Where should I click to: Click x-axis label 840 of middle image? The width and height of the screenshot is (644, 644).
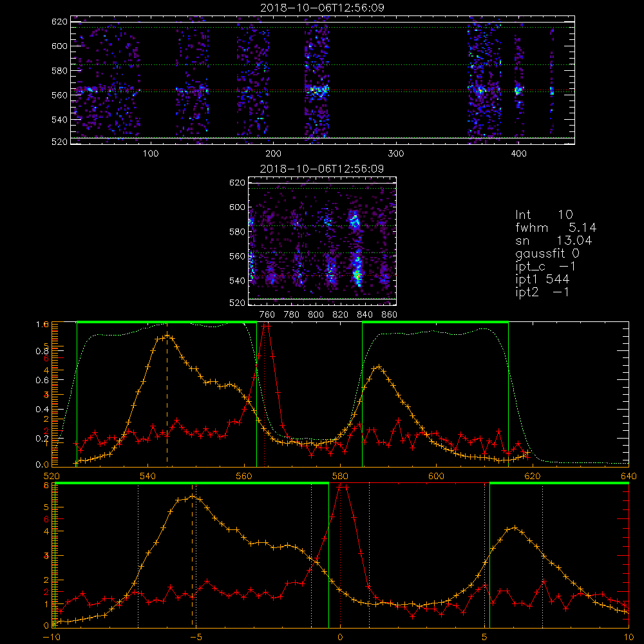point(365,315)
